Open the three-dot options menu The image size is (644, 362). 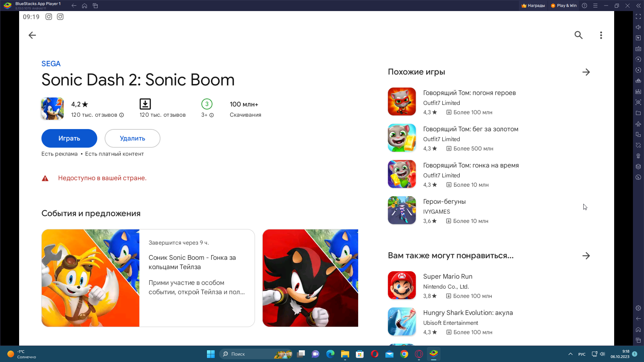(601, 35)
